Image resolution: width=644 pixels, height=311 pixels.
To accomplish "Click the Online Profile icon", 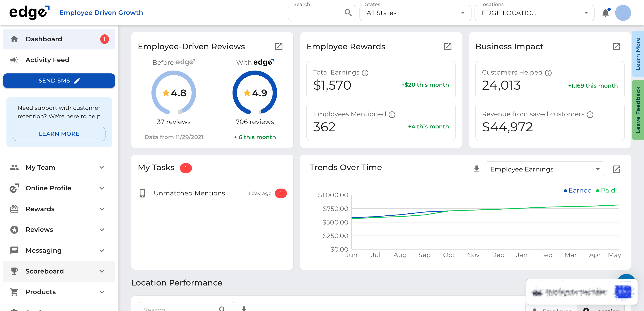I will click(14, 188).
